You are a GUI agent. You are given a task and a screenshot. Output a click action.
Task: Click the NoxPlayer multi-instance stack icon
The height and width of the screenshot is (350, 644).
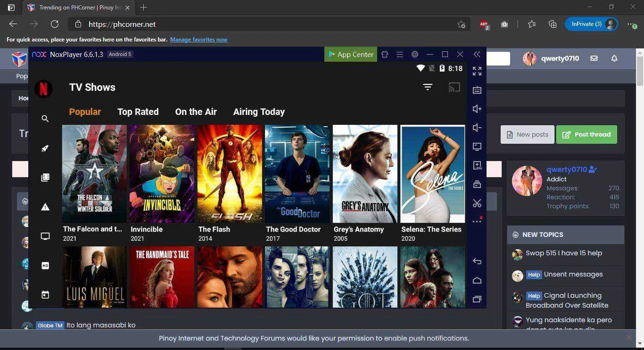coord(477,184)
